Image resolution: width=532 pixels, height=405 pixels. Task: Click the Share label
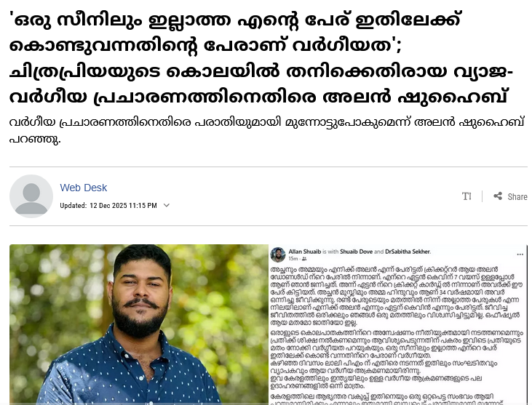pos(517,196)
